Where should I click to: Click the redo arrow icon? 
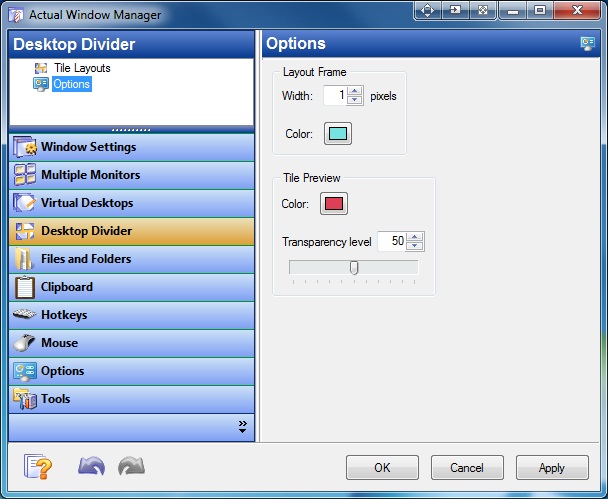(x=131, y=466)
